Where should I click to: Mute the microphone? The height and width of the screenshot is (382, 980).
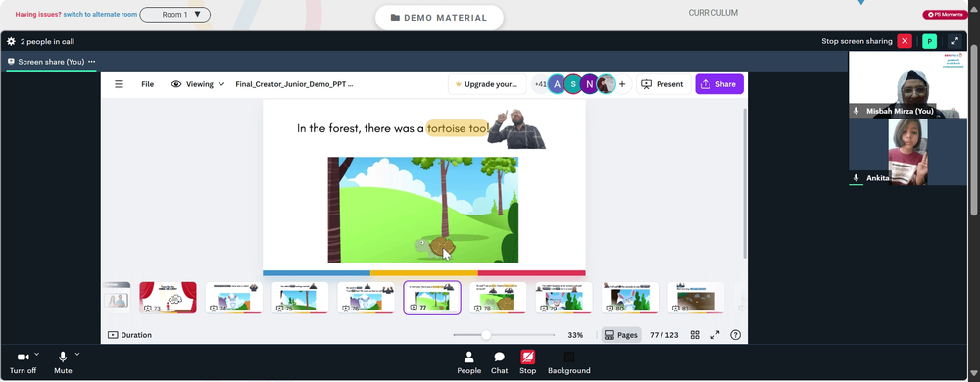pyautogui.click(x=63, y=362)
